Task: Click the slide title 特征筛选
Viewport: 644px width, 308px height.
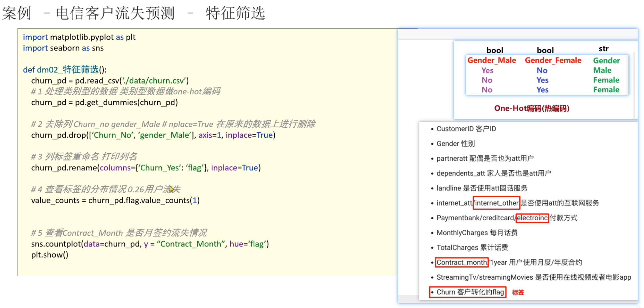Action: click(235, 13)
